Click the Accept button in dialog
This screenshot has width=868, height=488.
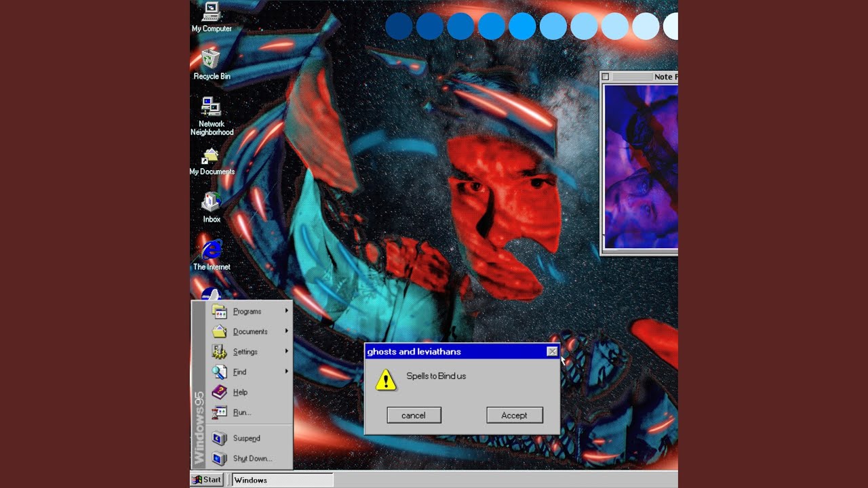click(x=515, y=415)
